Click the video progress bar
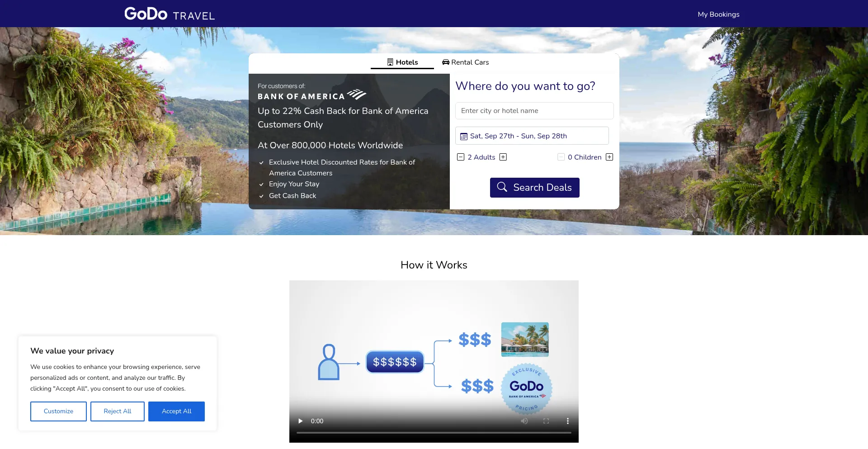Screen dimensions: 868x449 click(434, 433)
